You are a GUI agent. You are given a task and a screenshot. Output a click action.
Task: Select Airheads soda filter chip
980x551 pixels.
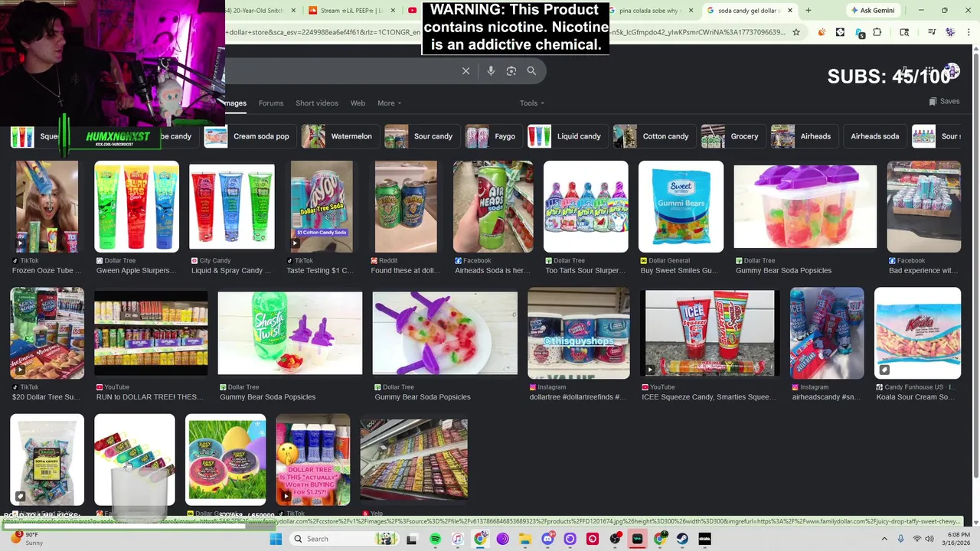point(874,136)
